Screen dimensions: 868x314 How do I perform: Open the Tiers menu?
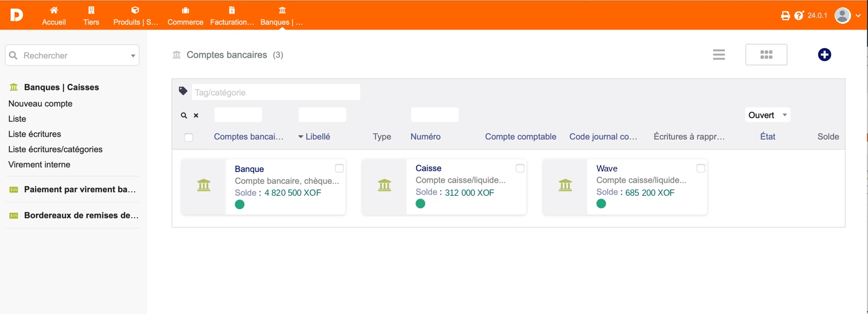tap(91, 16)
